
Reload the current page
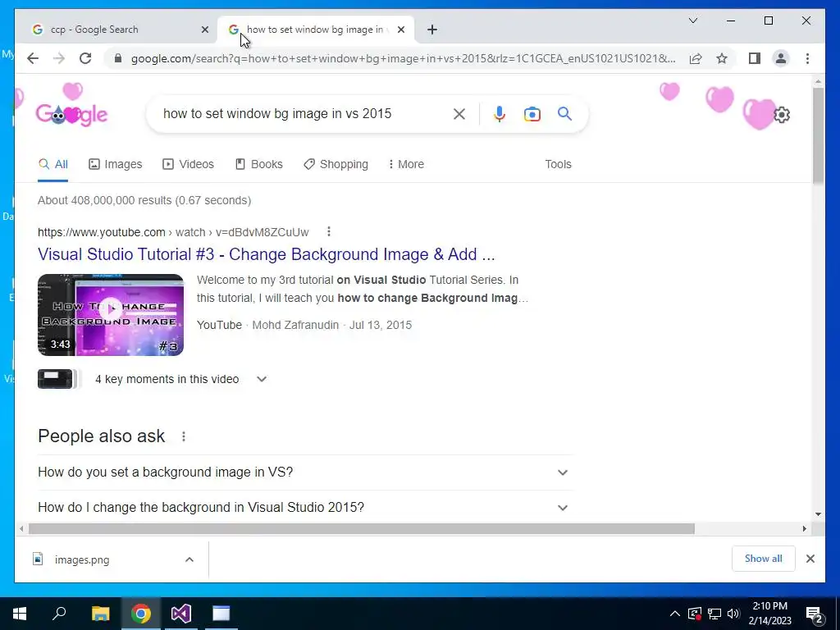point(85,58)
